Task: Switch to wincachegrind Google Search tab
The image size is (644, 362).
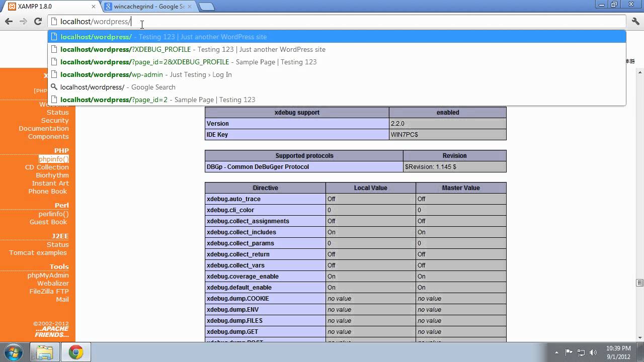Action: click(148, 7)
